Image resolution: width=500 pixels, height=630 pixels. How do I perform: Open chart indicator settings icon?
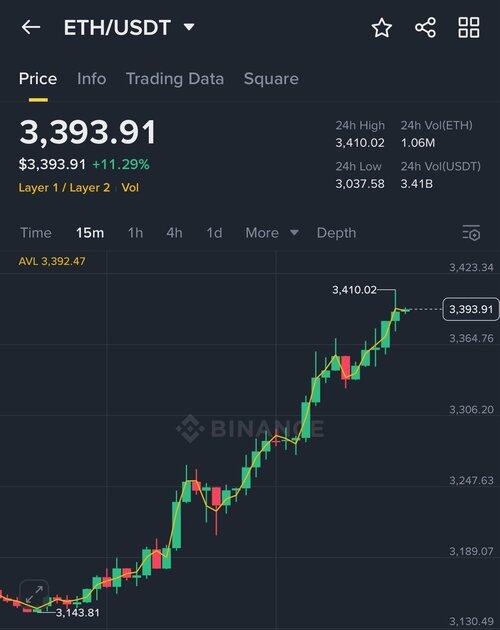(471, 233)
